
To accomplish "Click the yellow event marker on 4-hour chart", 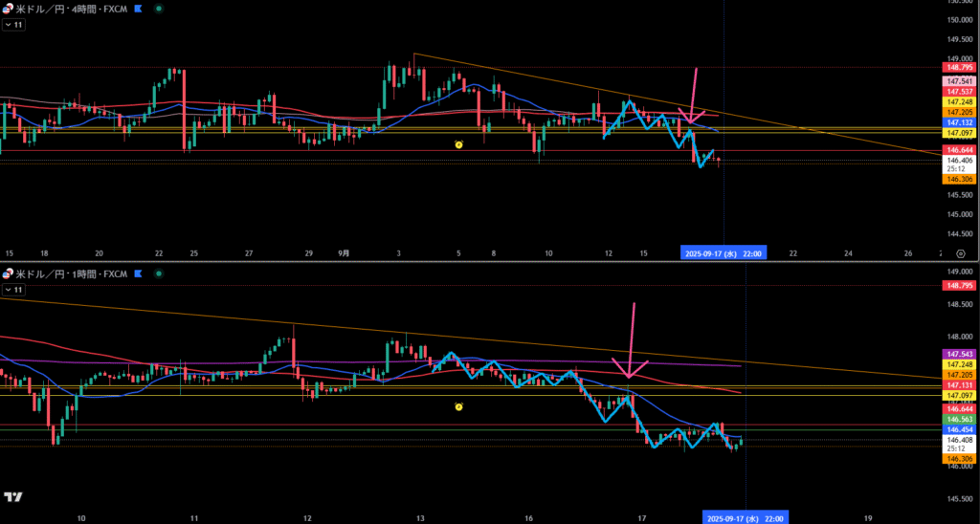I will click(459, 144).
